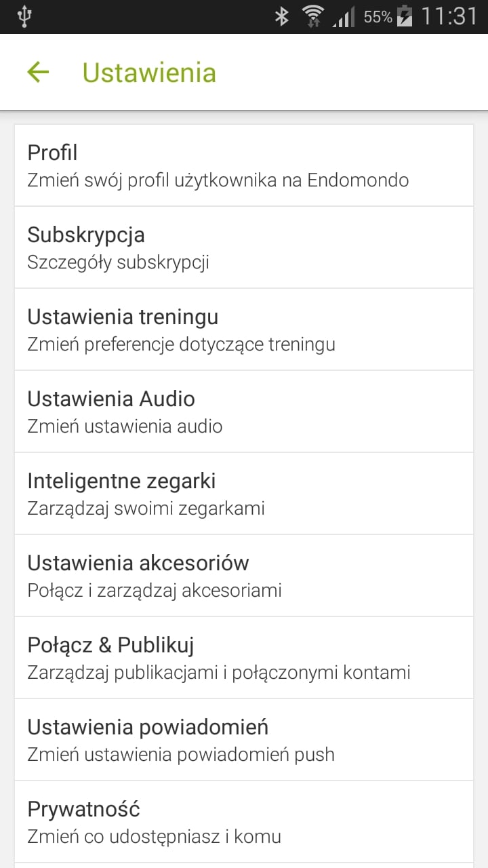Tap the USB connection icon
The image size is (488, 868).
pos(24,16)
